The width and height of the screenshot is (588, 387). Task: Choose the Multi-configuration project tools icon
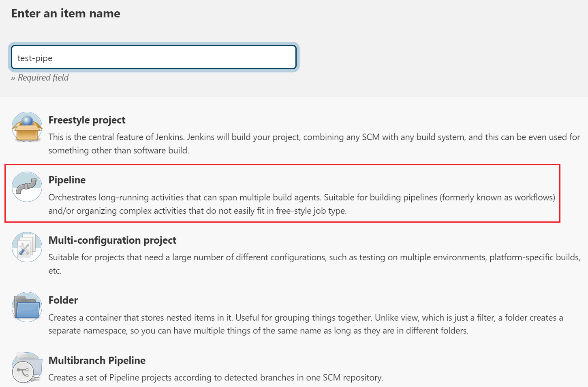[x=27, y=247]
